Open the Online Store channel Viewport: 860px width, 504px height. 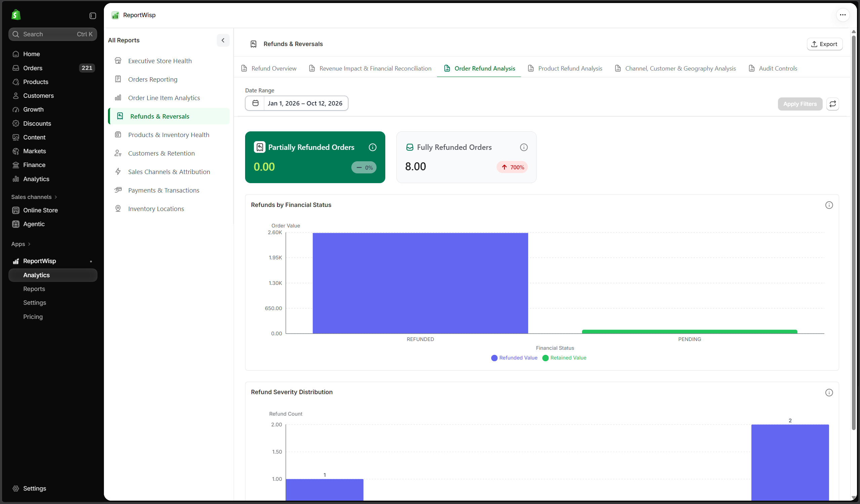53,210
